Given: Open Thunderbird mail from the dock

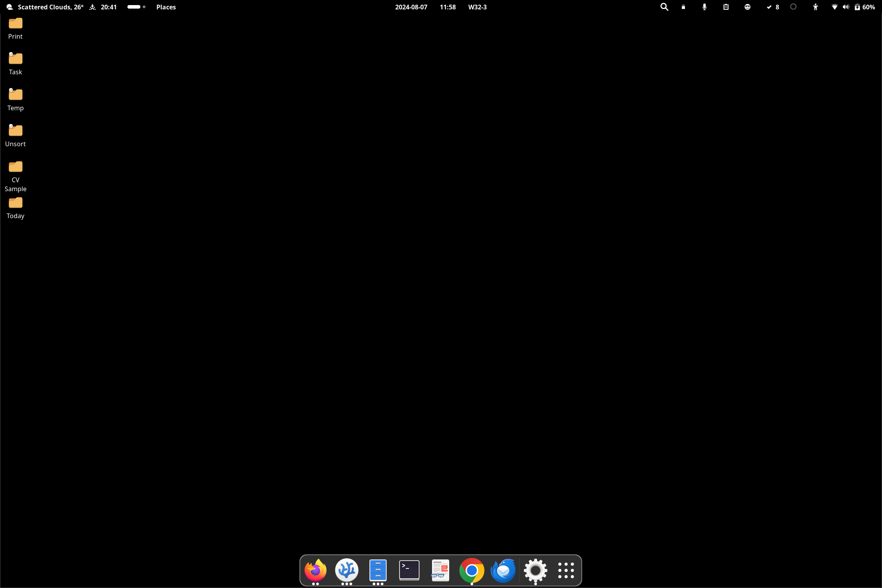Looking at the screenshot, I should 503,570.
